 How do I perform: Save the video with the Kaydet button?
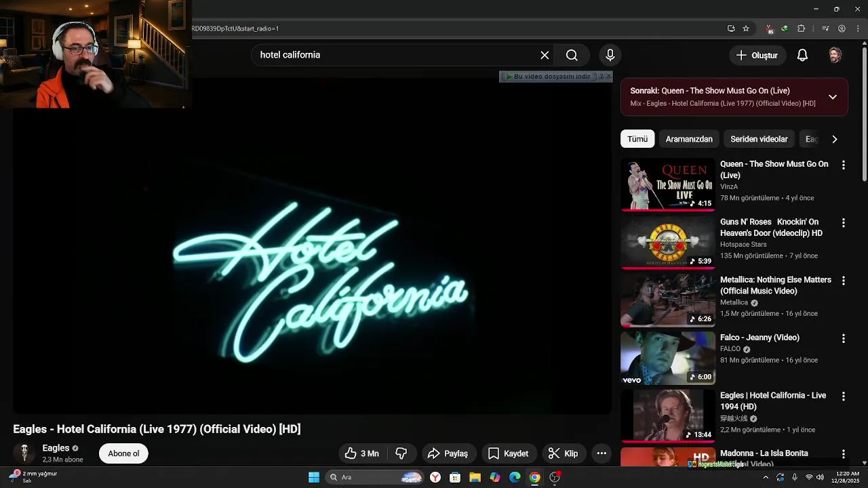509,453
